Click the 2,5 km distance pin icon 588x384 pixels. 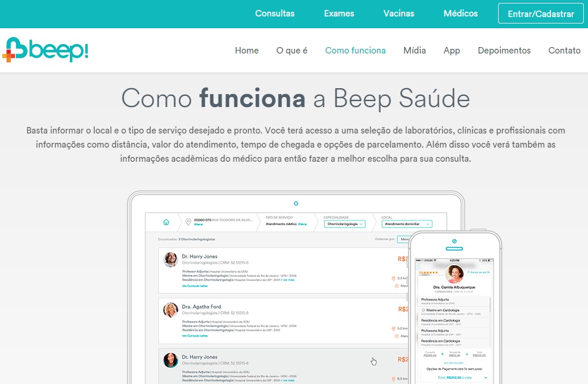tap(392, 278)
